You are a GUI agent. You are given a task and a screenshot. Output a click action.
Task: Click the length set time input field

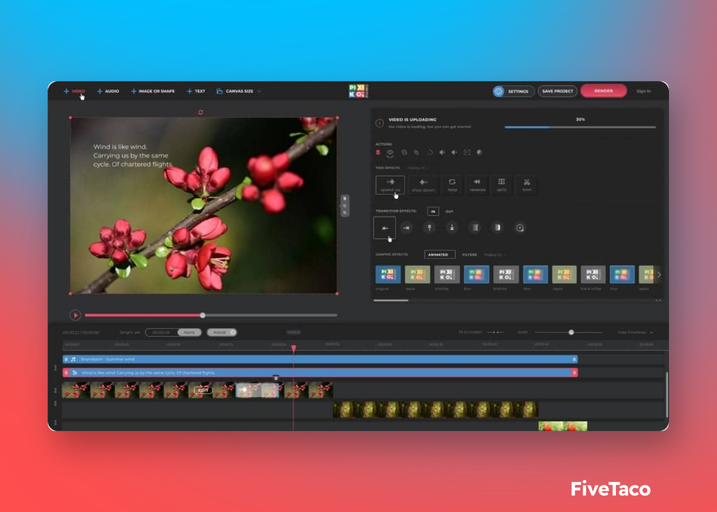(x=161, y=332)
